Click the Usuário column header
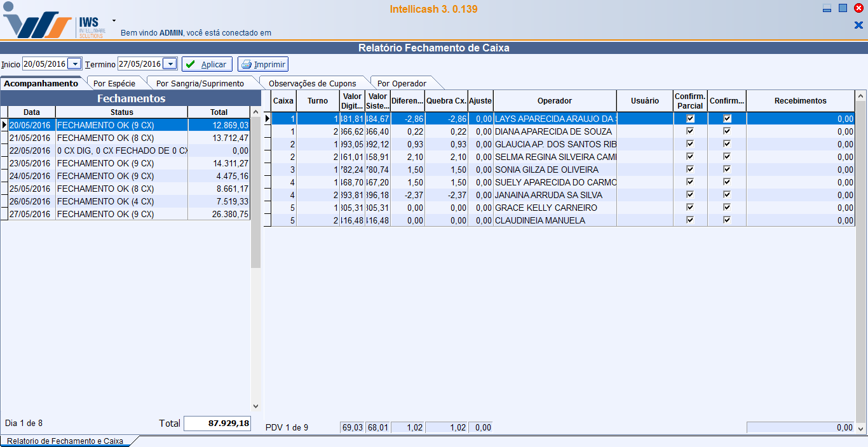This screenshot has height=447, width=868. pyautogui.click(x=645, y=101)
